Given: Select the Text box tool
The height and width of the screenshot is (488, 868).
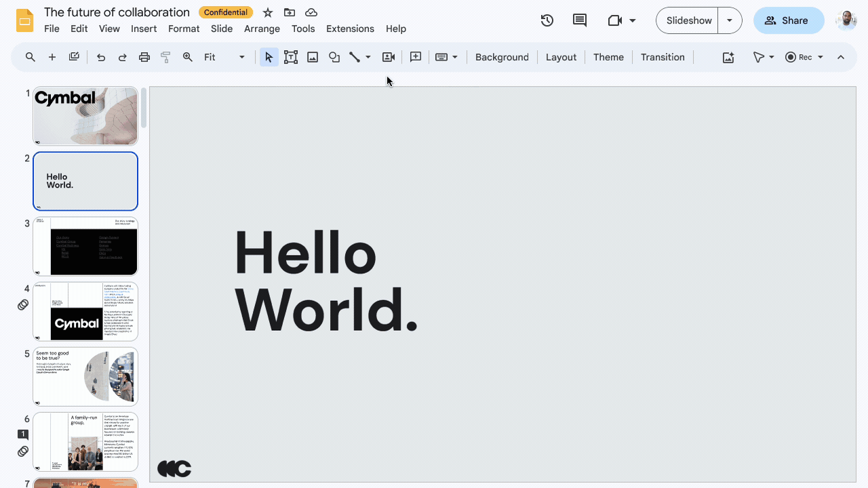Looking at the screenshot, I should 291,57.
